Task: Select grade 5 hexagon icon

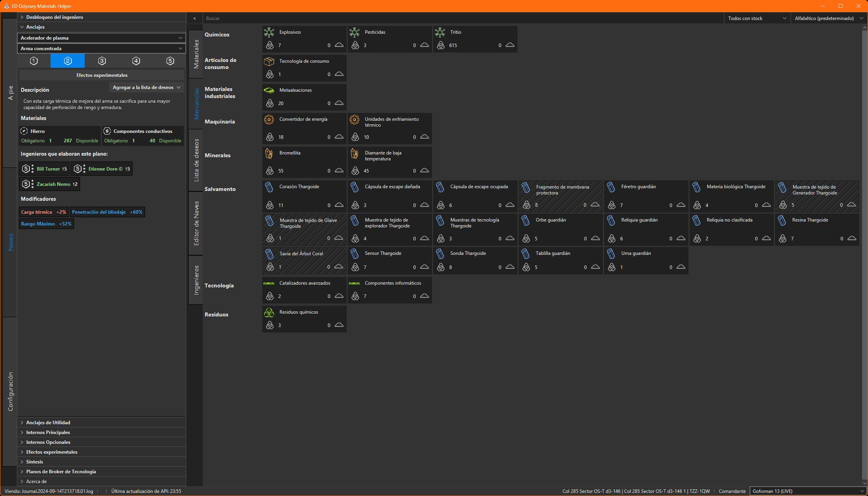Action: (170, 61)
